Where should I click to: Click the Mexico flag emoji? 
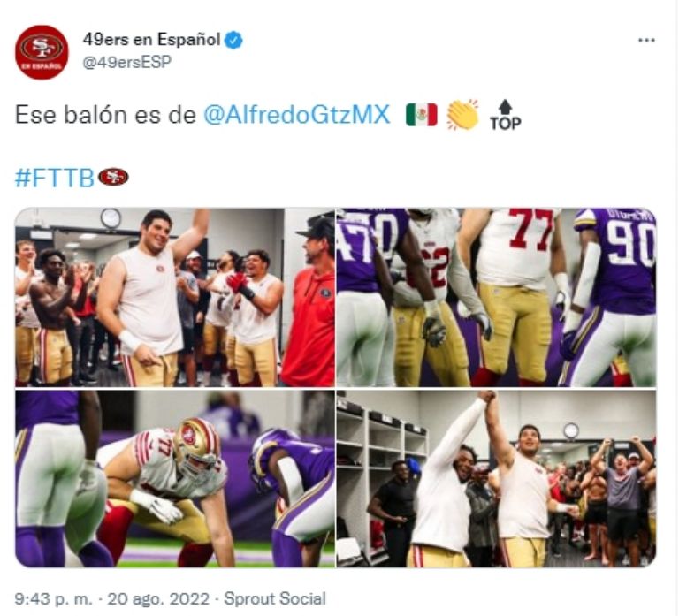coord(421,115)
